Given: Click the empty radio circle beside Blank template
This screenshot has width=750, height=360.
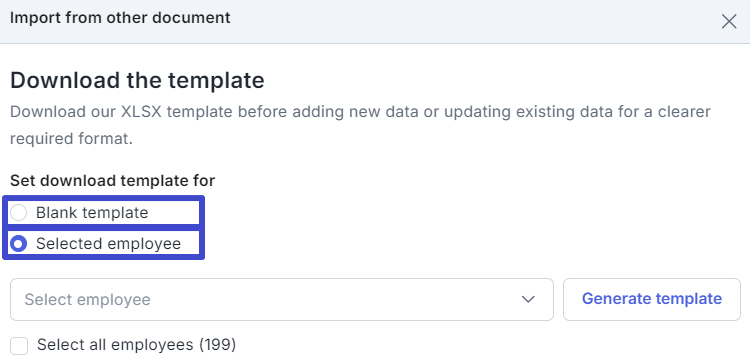Looking at the screenshot, I should 19,213.
